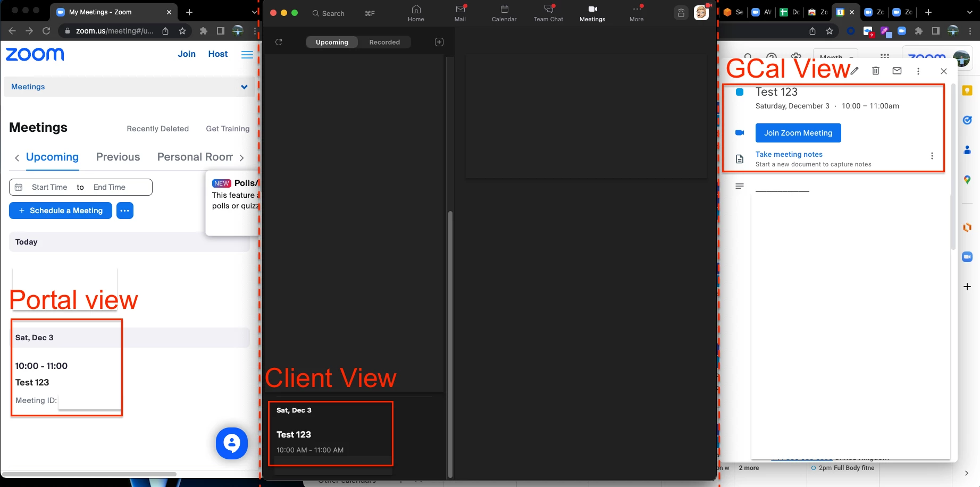Image resolution: width=980 pixels, height=487 pixels.
Task: Click Take meeting notes link
Action: 789,154
